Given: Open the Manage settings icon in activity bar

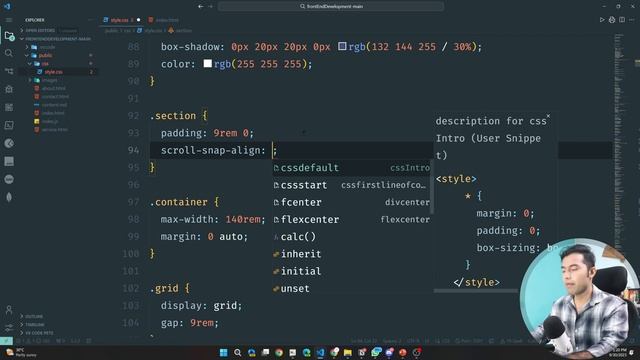Looking at the screenshot, I should [9, 327].
